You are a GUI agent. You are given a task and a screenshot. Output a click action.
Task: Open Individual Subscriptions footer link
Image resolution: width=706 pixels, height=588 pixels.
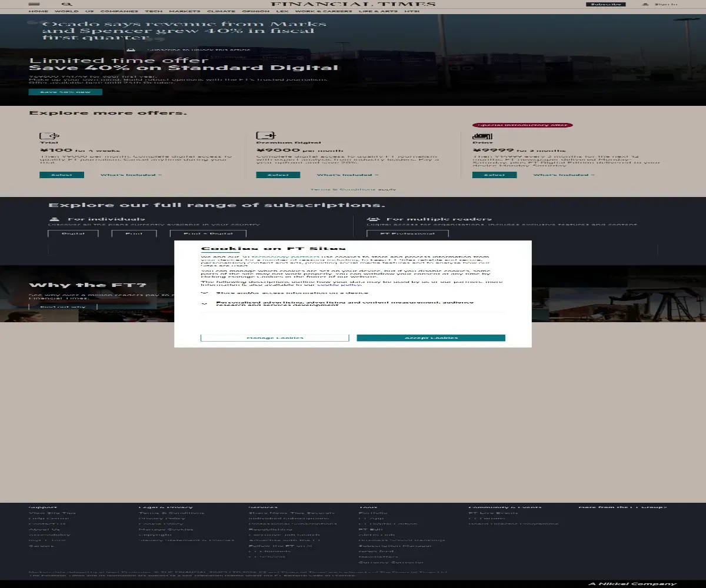[x=289, y=518]
